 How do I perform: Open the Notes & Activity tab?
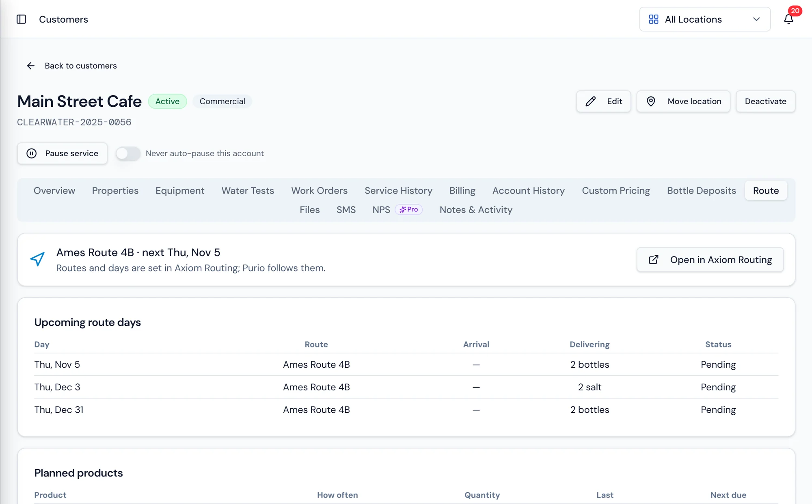click(476, 210)
